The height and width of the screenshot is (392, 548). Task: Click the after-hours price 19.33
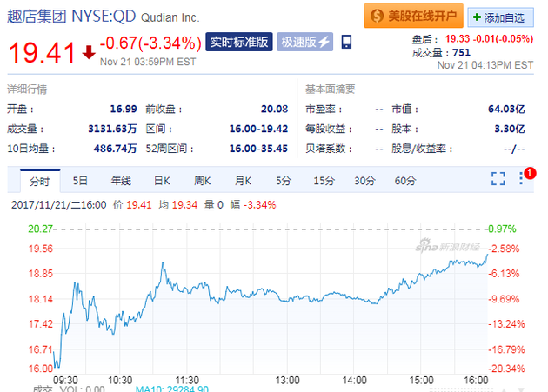[x=458, y=39]
